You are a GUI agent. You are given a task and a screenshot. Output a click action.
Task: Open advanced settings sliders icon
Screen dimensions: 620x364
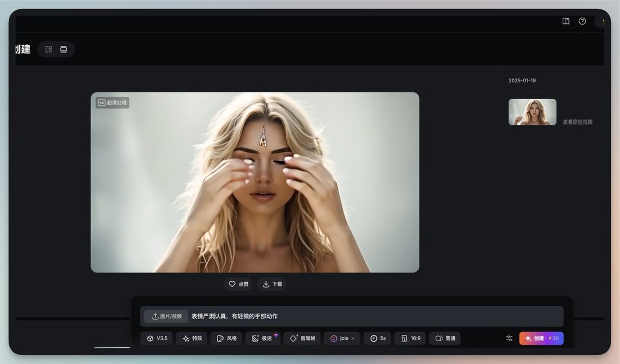coord(509,339)
